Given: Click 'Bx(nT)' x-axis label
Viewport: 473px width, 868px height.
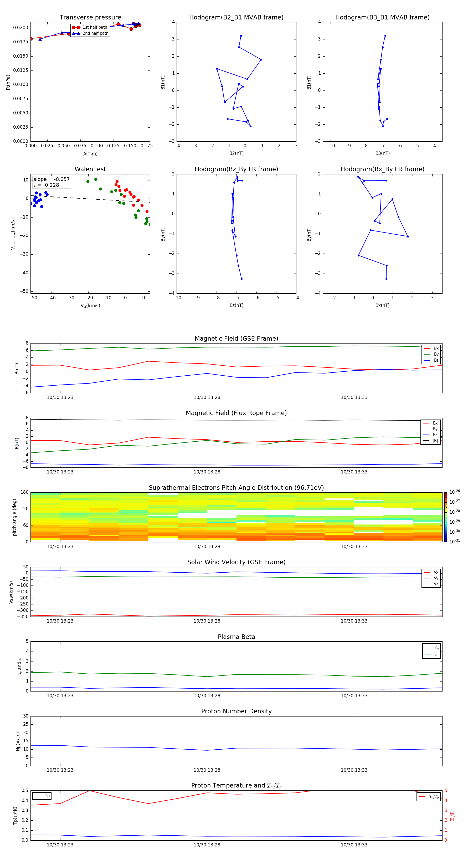Looking at the screenshot, I should (x=382, y=305).
